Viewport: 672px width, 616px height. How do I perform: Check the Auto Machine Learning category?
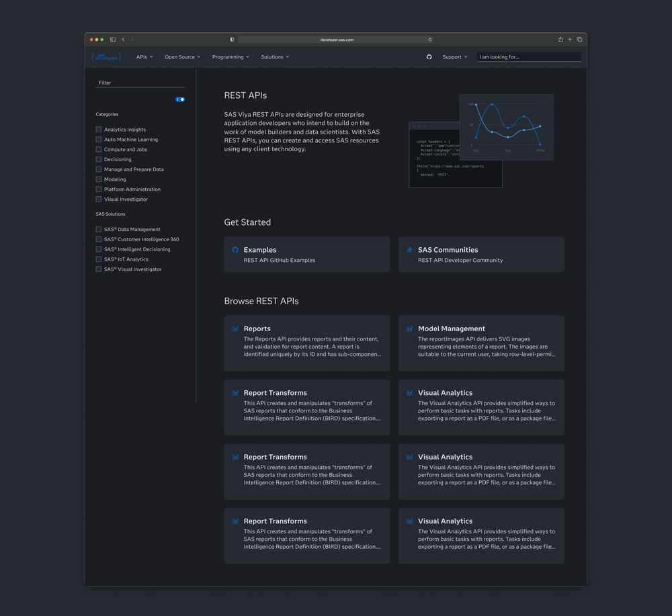tap(99, 139)
